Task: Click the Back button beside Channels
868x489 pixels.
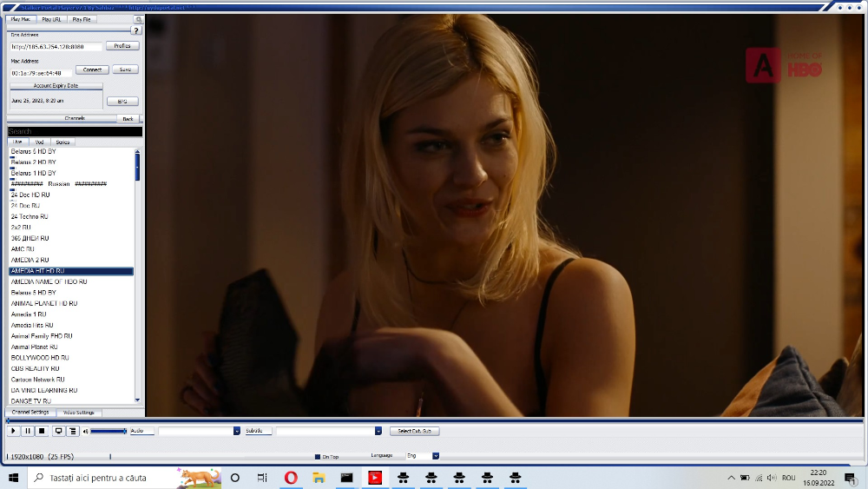Action: tap(128, 119)
